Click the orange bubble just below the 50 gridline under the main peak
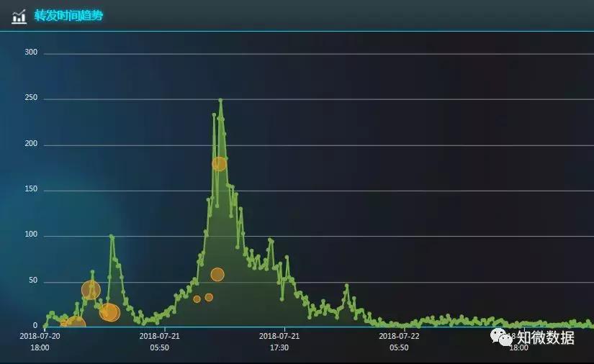Screen dimensions: 594x364 pos(217,274)
